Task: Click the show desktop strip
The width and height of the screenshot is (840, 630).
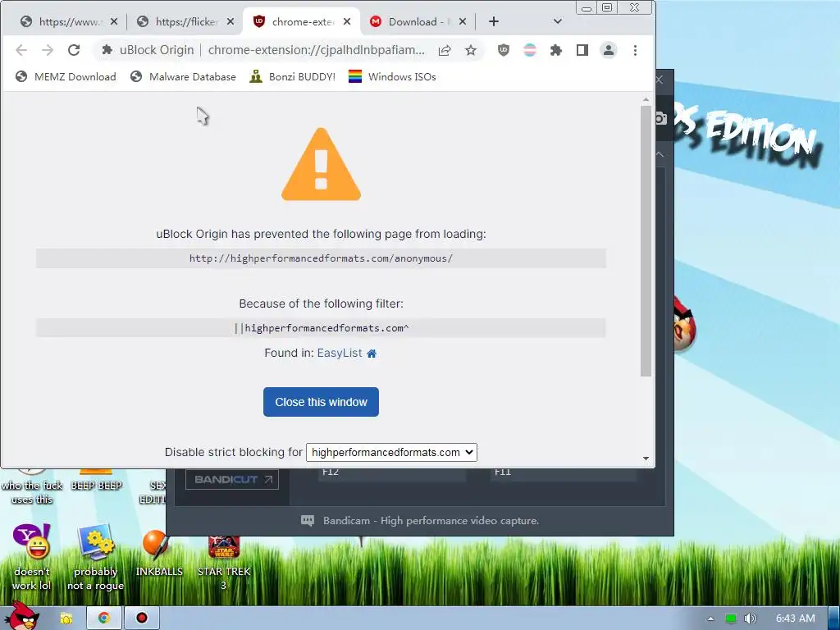Action: click(833, 619)
